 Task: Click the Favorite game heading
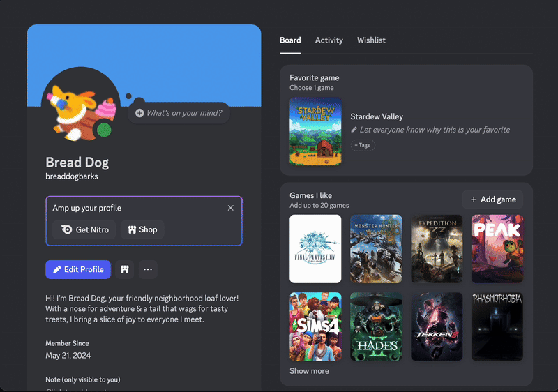[x=315, y=78]
